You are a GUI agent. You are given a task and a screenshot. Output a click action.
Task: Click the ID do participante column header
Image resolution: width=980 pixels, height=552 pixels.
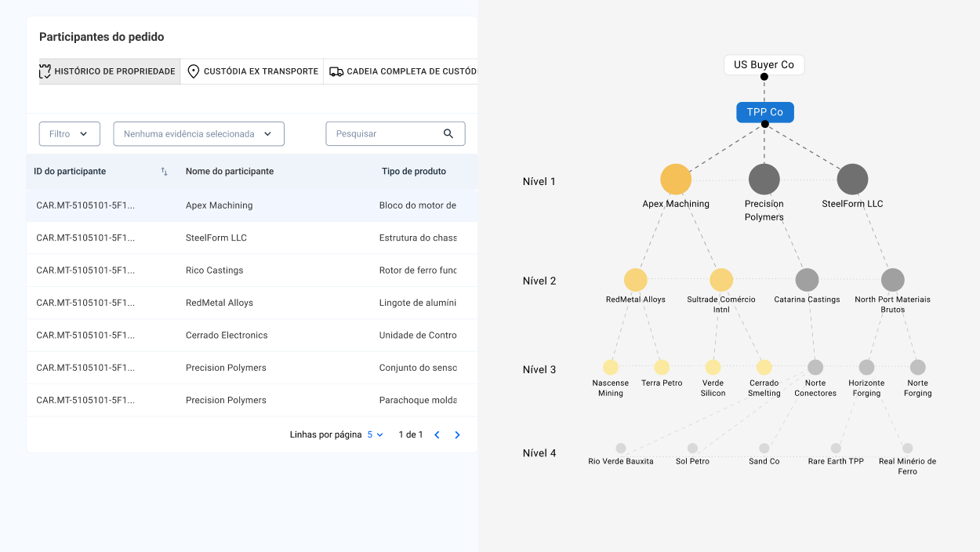[70, 171]
